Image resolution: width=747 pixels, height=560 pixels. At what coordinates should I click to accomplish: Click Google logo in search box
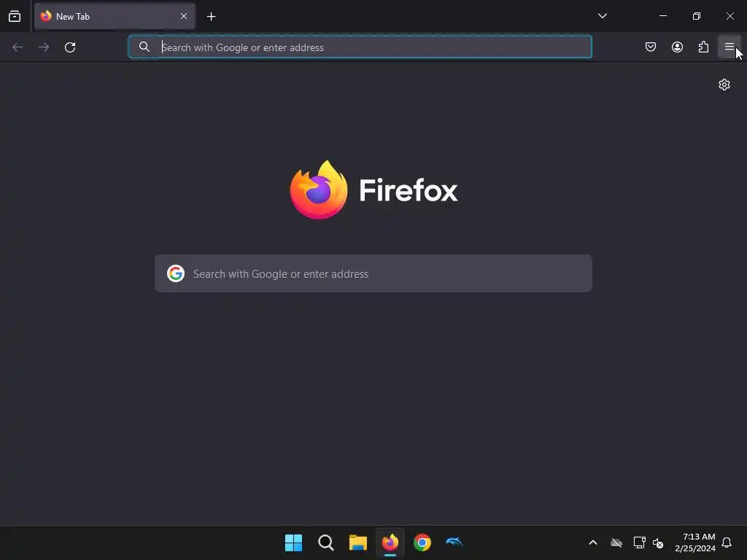pyautogui.click(x=176, y=274)
